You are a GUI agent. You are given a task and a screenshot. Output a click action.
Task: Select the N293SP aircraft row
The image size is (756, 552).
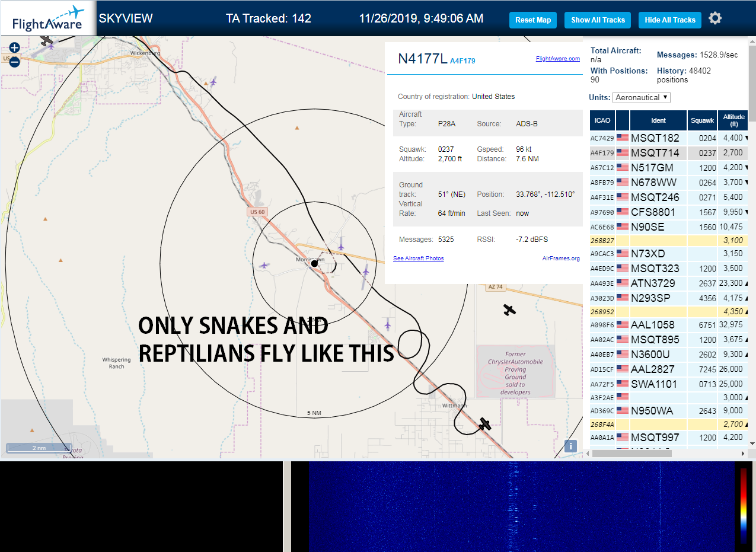pyautogui.click(x=669, y=298)
